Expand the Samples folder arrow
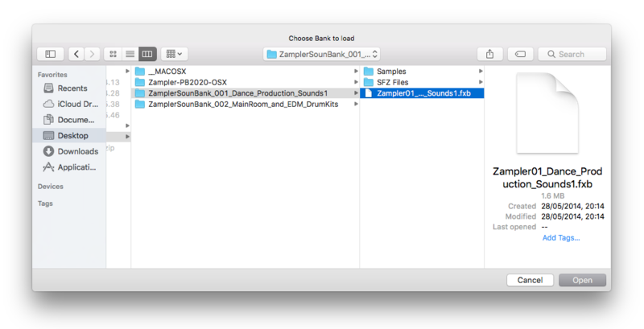Viewport: 644px width, 329px height. coord(481,72)
